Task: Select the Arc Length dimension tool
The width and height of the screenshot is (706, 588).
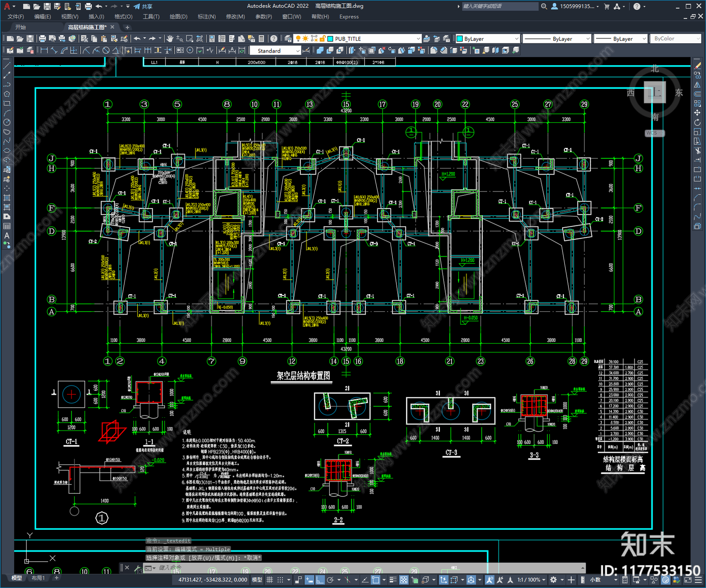Action: pos(64,50)
